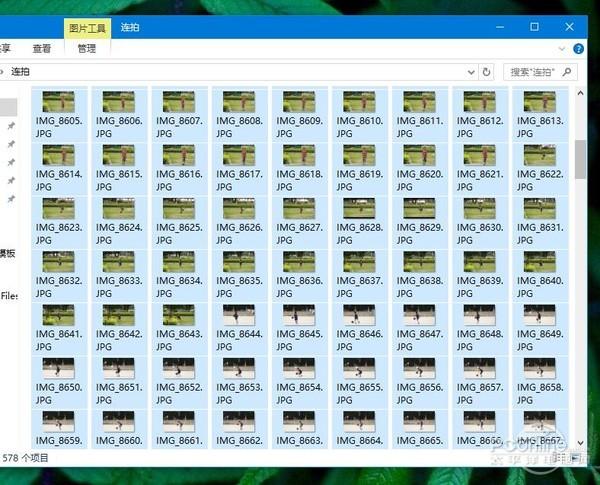
Task: Click the vertical scrollbar thumb
Action: point(580,159)
